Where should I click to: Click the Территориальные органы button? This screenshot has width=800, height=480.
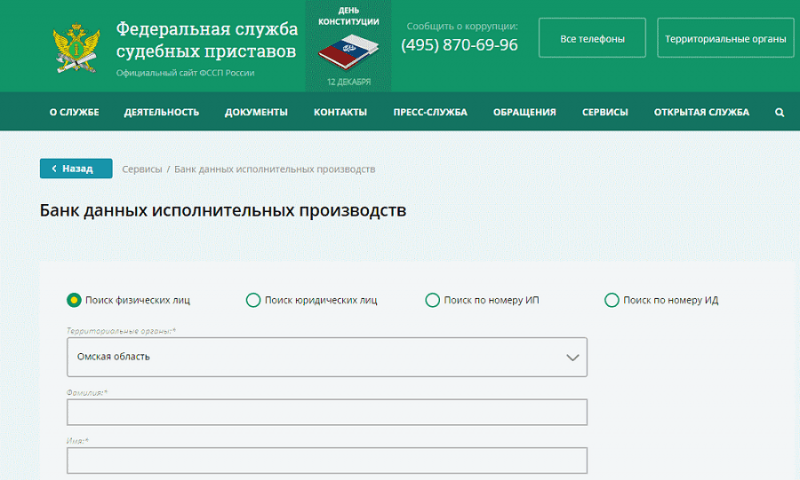tap(726, 38)
